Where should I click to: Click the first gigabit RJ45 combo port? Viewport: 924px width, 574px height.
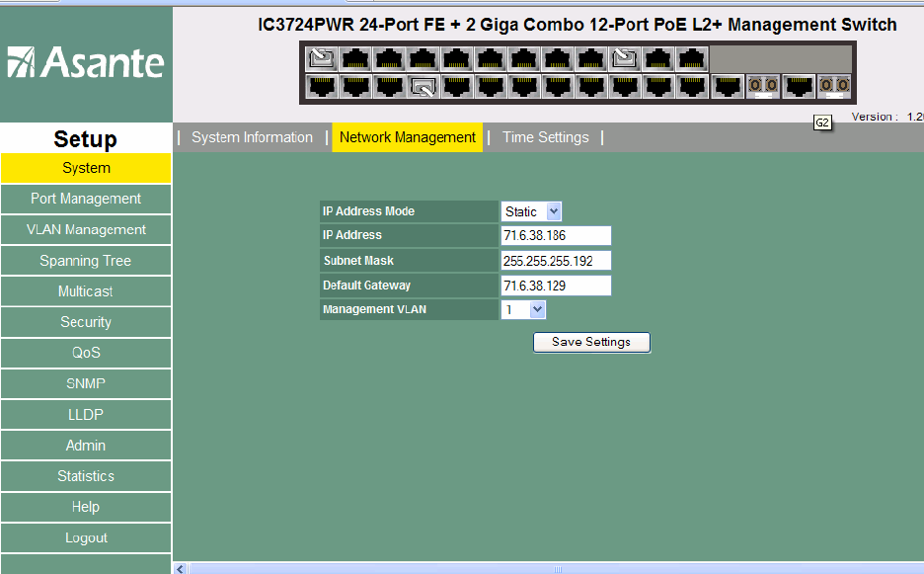coord(728,87)
